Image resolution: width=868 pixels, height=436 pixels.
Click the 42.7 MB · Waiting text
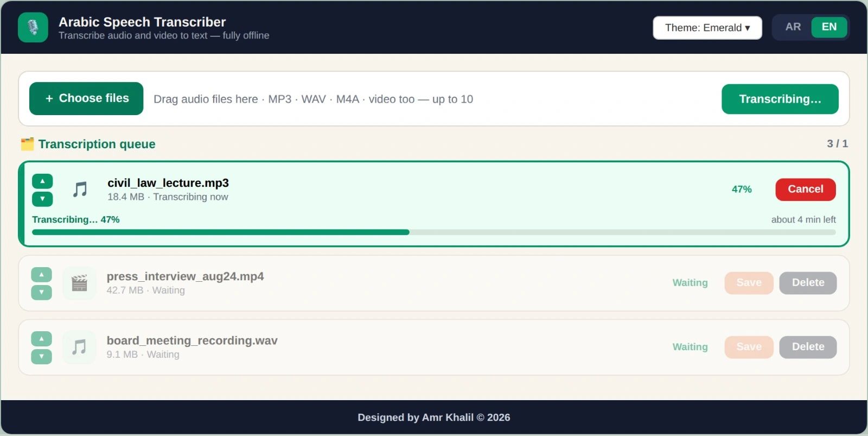[x=145, y=290]
